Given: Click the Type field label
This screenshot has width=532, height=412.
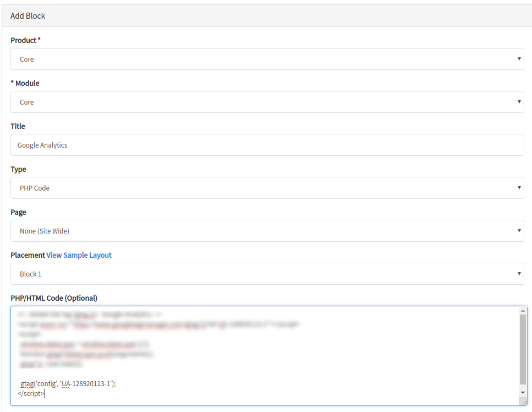Looking at the screenshot, I should pos(18,169).
